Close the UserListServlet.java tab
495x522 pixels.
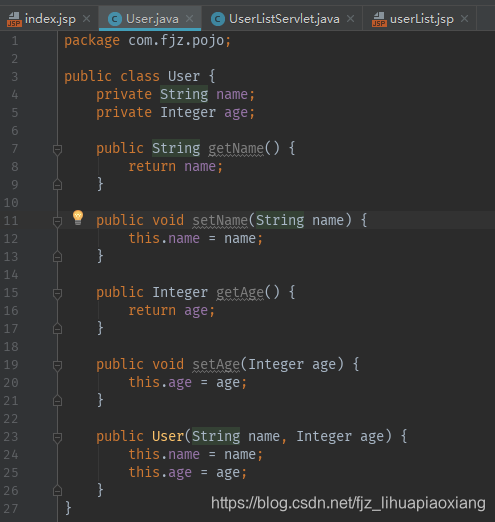[350, 19]
